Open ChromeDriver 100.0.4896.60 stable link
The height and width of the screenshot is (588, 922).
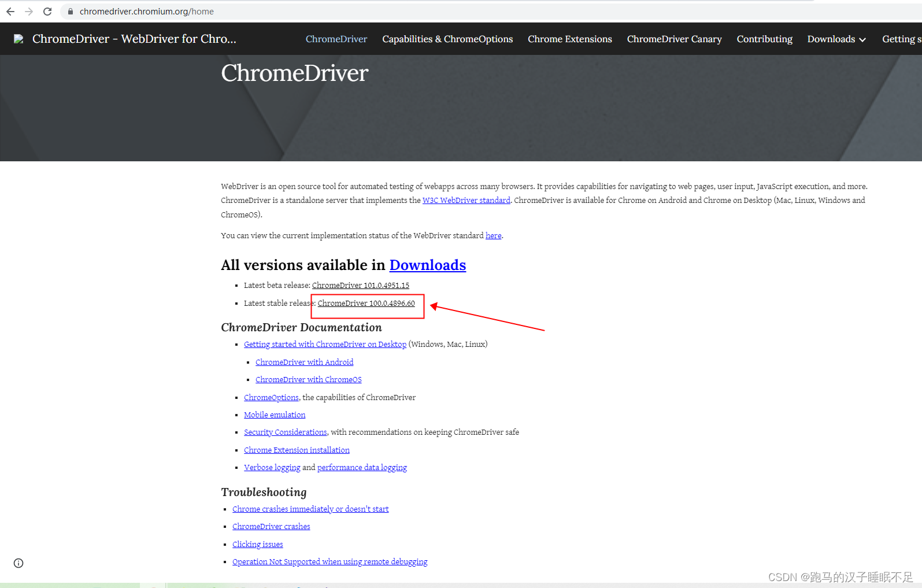[366, 304]
